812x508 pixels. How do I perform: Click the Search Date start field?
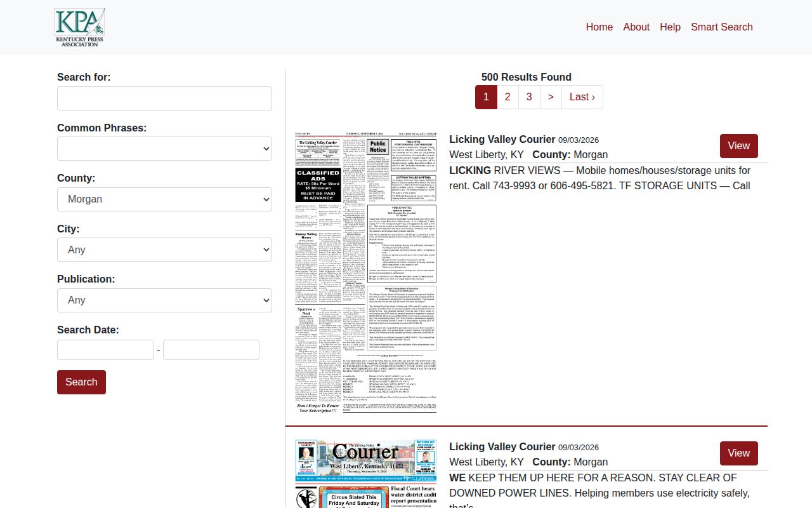point(105,350)
